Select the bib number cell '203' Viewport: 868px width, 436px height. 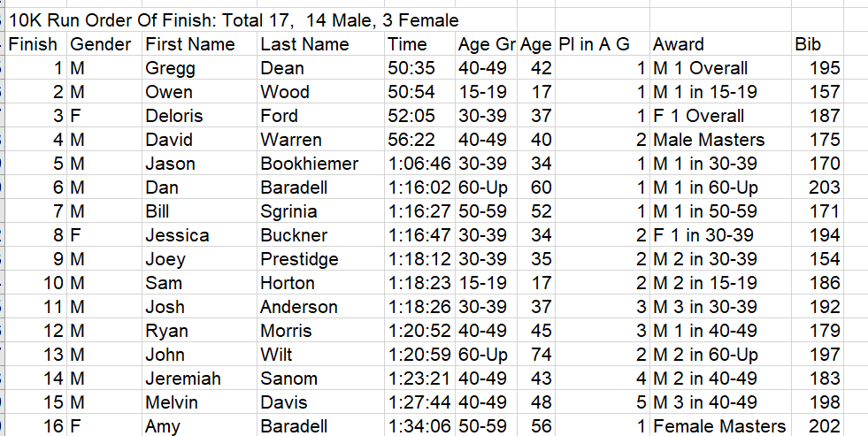824,187
